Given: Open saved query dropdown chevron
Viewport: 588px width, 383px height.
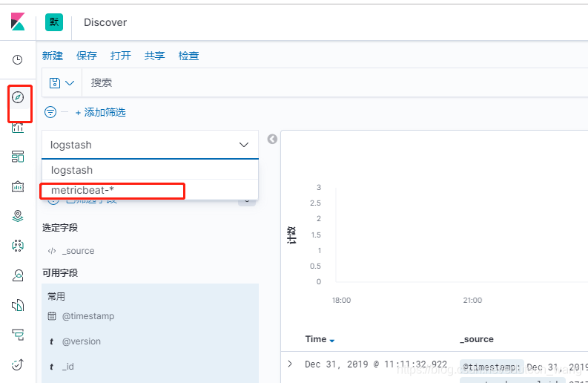Looking at the screenshot, I should (70, 83).
